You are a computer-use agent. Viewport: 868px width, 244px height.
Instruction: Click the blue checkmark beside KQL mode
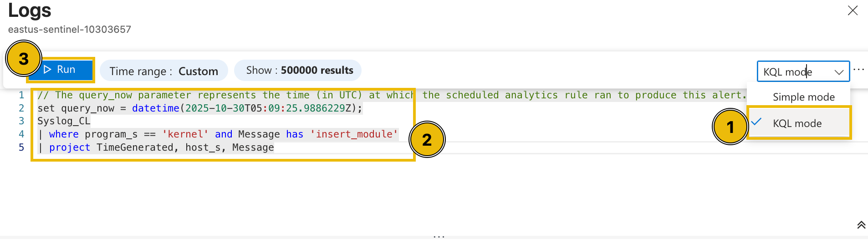[756, 122]
